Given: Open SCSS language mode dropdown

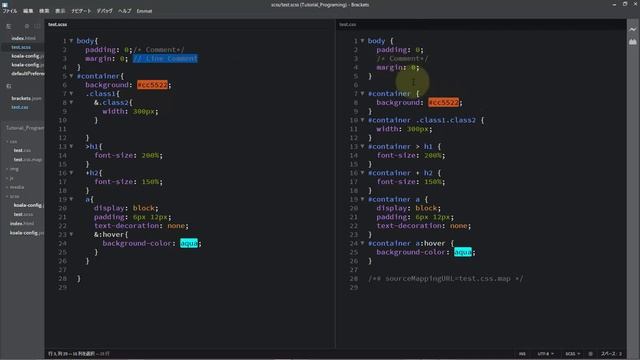Looking at the screenshot, I should [572, 354].
